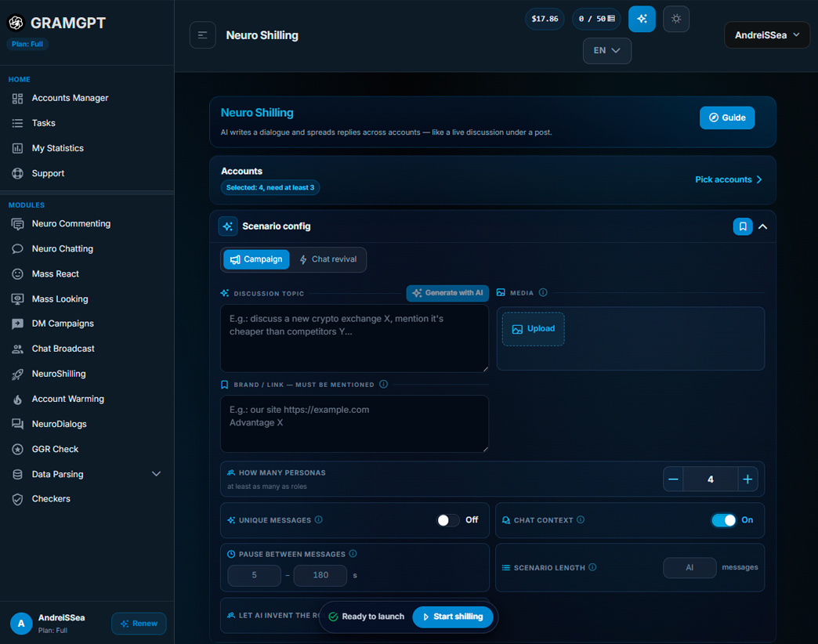This screenshot has height=644, width=818.
Task: Click the 'Plan: Full' badge under logo
Action: [27, 45]
